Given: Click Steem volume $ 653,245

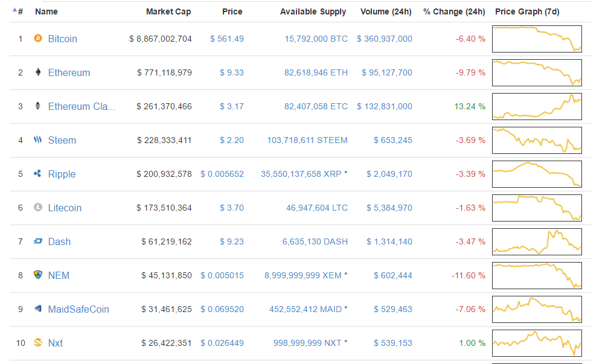Looking at the screenshot, I should pyautogui.click(x=393, y=140).
